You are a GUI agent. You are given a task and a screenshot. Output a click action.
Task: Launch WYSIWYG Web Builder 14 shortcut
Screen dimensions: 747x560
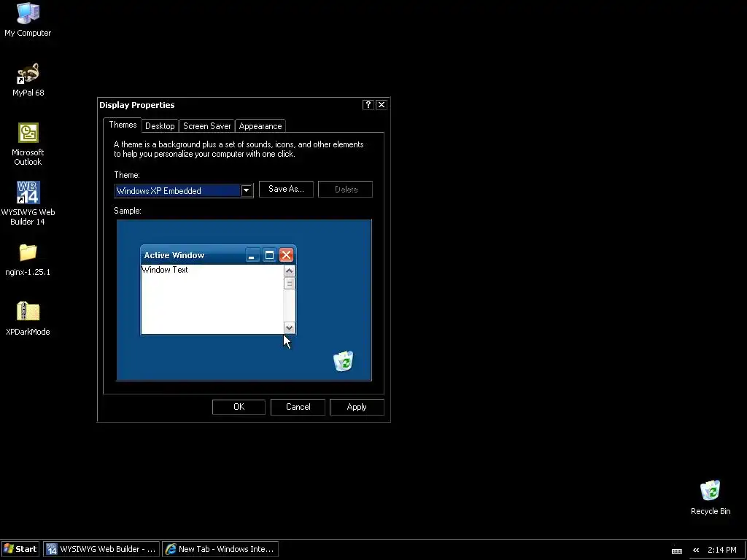(x=28, y=203)
